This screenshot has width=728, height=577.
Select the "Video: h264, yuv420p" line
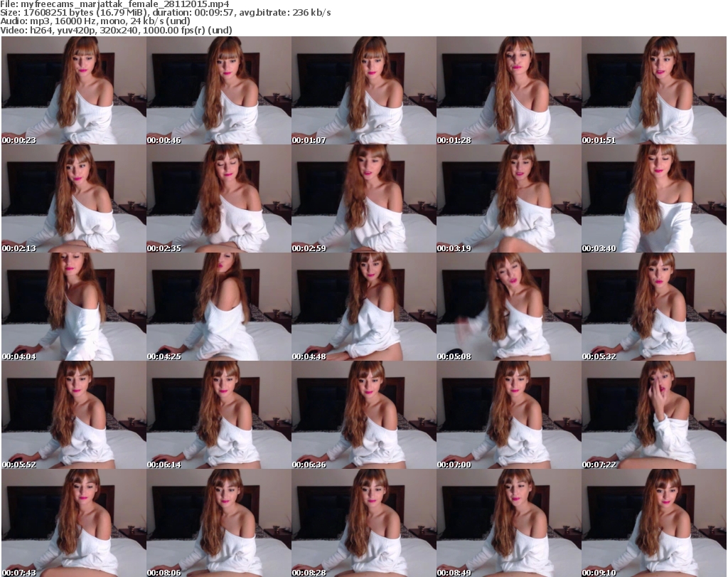[x=116, y=30]
